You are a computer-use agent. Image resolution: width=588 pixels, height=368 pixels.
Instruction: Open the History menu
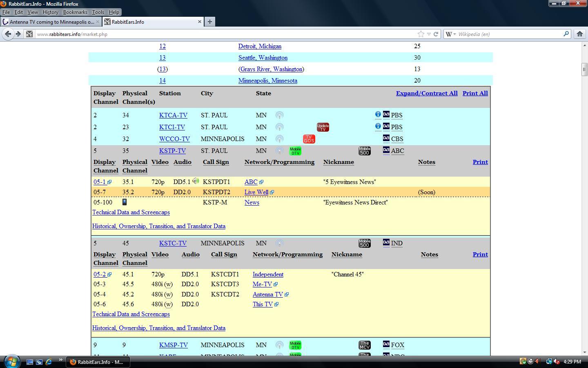[x=50, y=12]
